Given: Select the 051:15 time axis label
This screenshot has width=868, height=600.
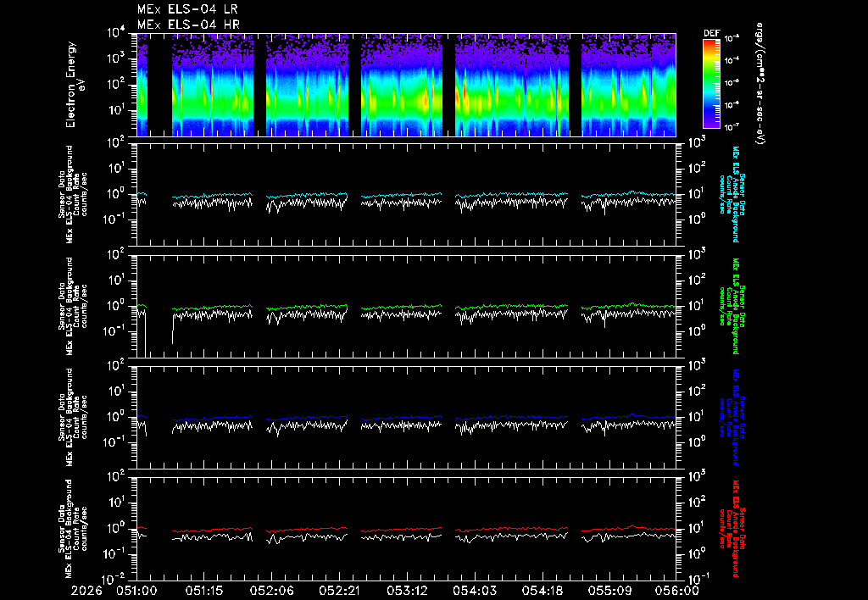Looking at the screenshot, I should (204, 591).
